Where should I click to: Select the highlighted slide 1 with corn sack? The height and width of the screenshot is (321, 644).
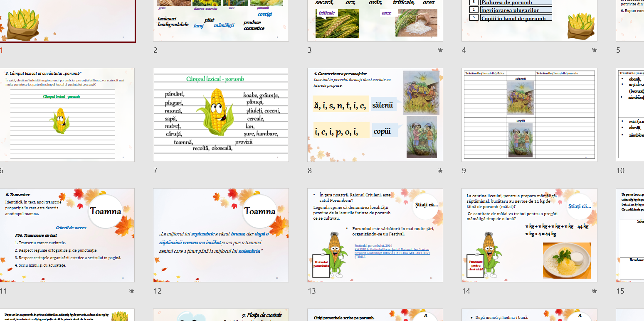click(x=67, y=21)
